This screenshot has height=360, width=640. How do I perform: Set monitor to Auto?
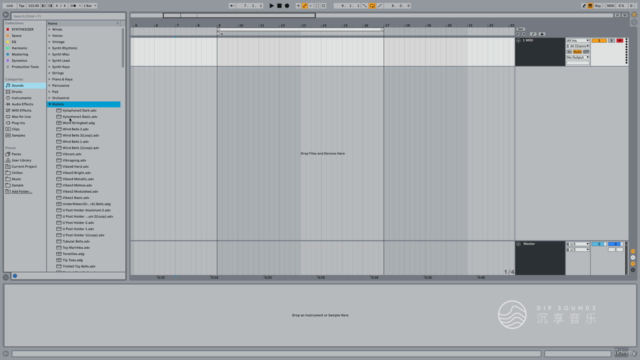click(577, 52)
